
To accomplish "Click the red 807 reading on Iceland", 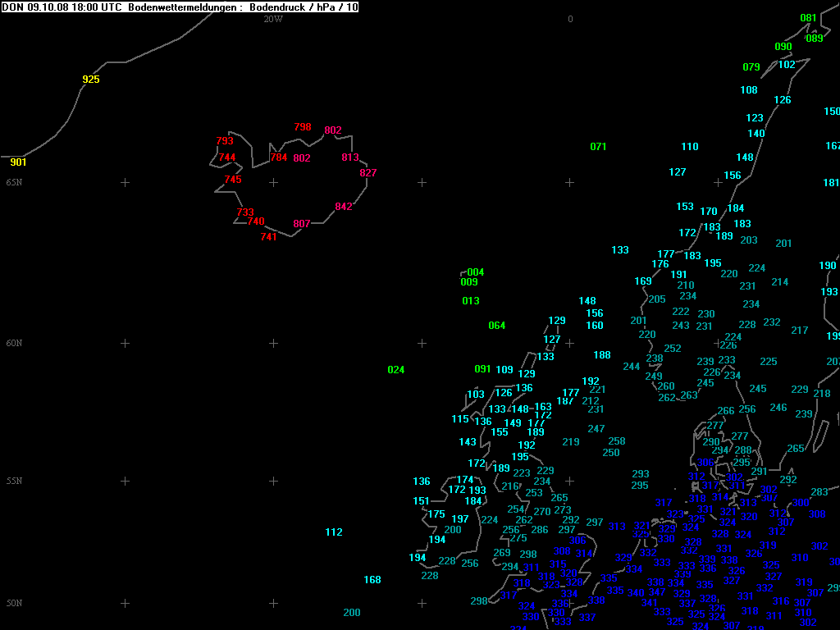I will tap(302, 224).
